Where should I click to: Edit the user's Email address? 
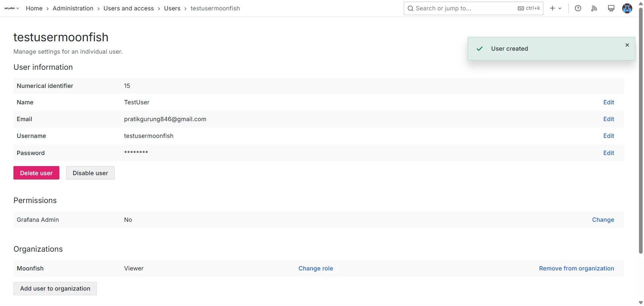(x=608, y=119)
